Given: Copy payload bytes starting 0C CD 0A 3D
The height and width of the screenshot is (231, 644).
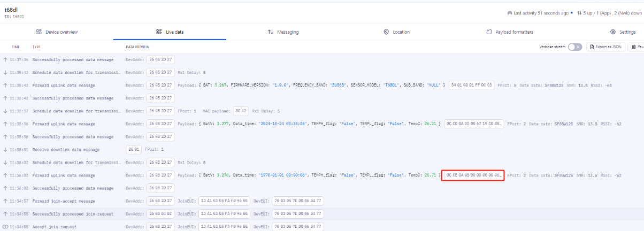Looking at the screenshot, I should coord(474,124).
